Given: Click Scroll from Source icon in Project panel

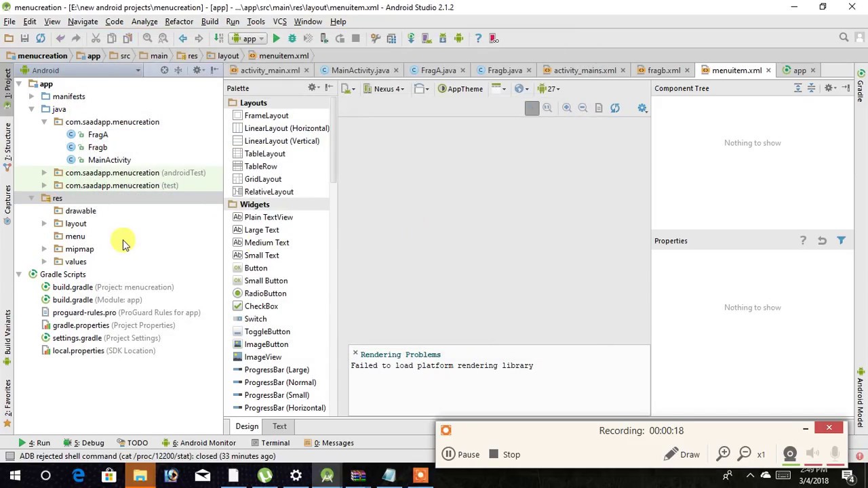Looking at the screenshot, I should pyautogui.click(x=164, y=70).
